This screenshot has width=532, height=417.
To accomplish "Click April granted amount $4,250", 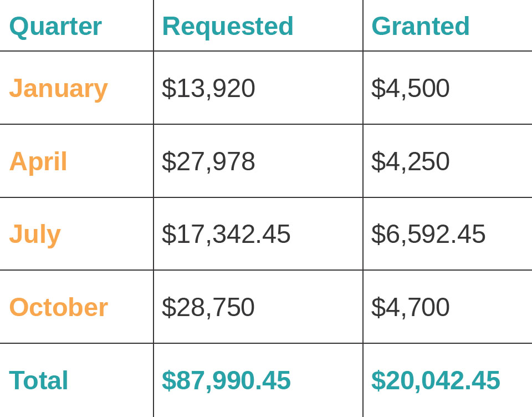I will 410,161.
